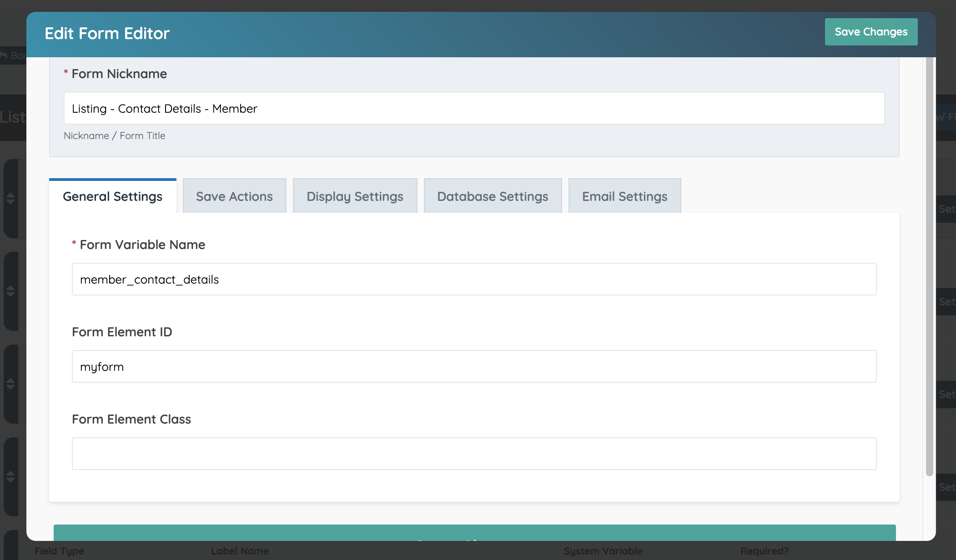Image resolution: width=956 pixels, height=560 pixels.
Task: Click the last dimmed Set button at right
Action: [x=946, y=487]
